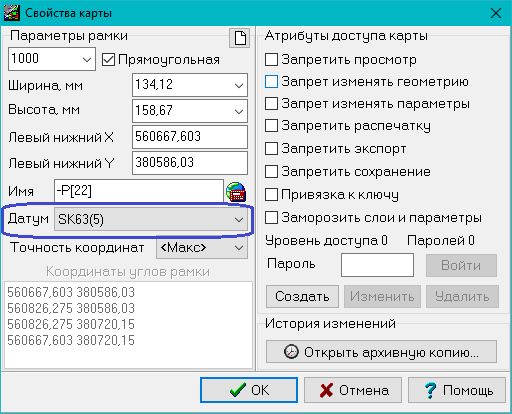Viewport: 512px width, 414px height.
Task: Toggle Запрет изменять геометрию checkbox
Action: [x=271, y=82]
